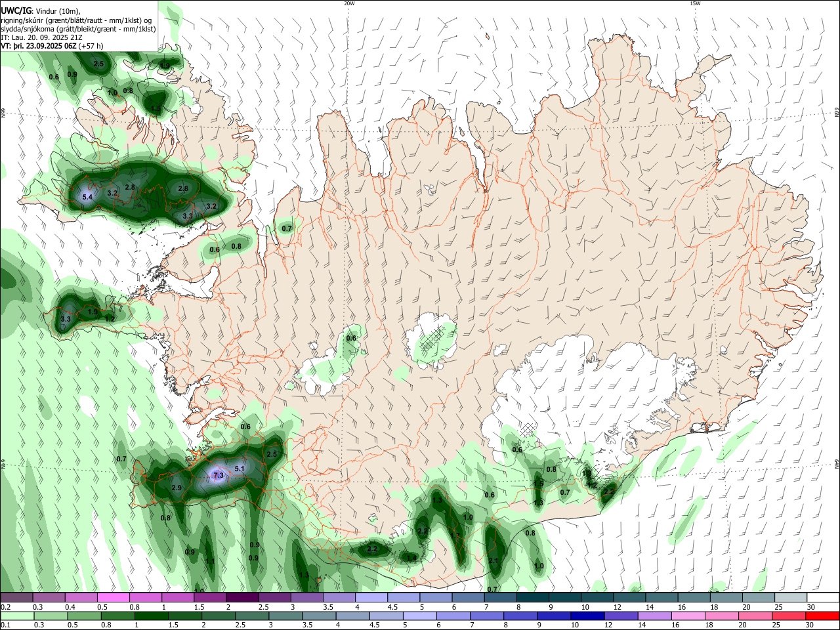Click the 2.1 precipitation value on the south coast

(x=494, y=561)
